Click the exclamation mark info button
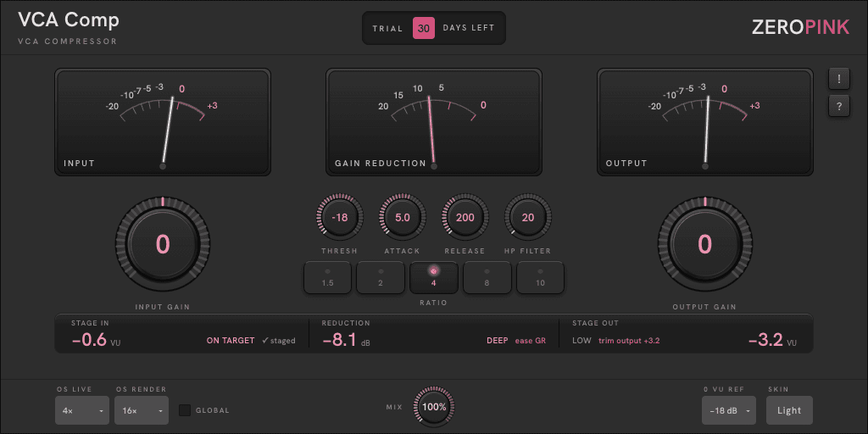The image size is (868, 434). coord(839,79)
